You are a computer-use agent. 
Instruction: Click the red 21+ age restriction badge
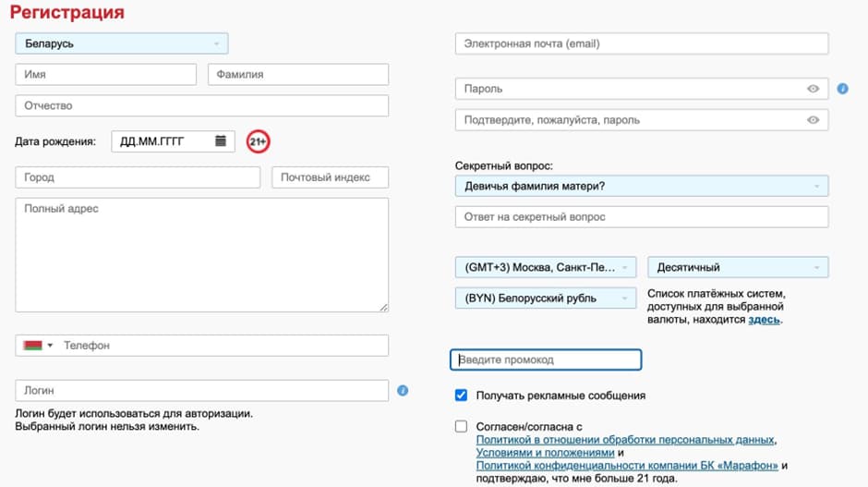258,141
